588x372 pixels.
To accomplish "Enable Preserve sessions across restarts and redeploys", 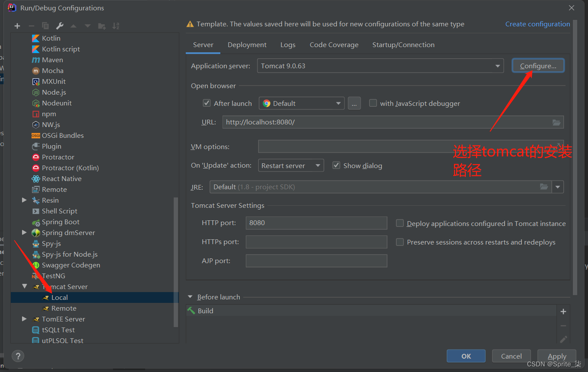I will (x=400, y=242).
